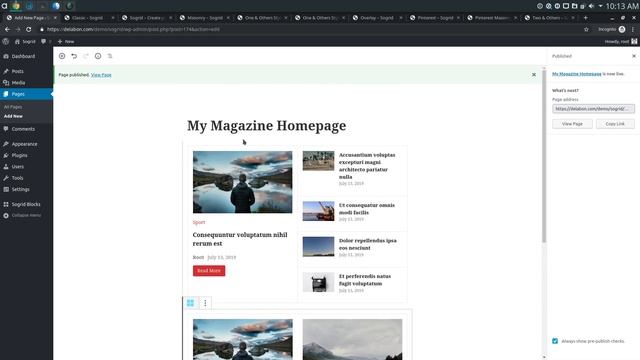The width and height of the screenshot is (640, 360).
Task: Go back in browser history
Action: coord(7,29)
